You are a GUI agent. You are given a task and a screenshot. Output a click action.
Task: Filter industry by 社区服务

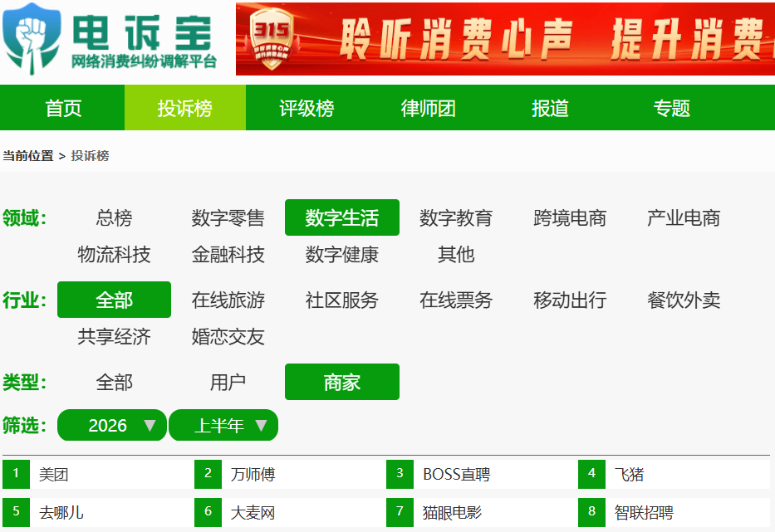(342, 300)
